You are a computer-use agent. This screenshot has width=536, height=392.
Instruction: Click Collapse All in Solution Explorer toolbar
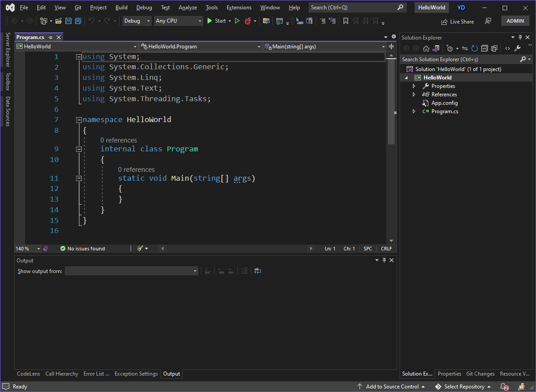pyautogui.click(x=484, y=48)
